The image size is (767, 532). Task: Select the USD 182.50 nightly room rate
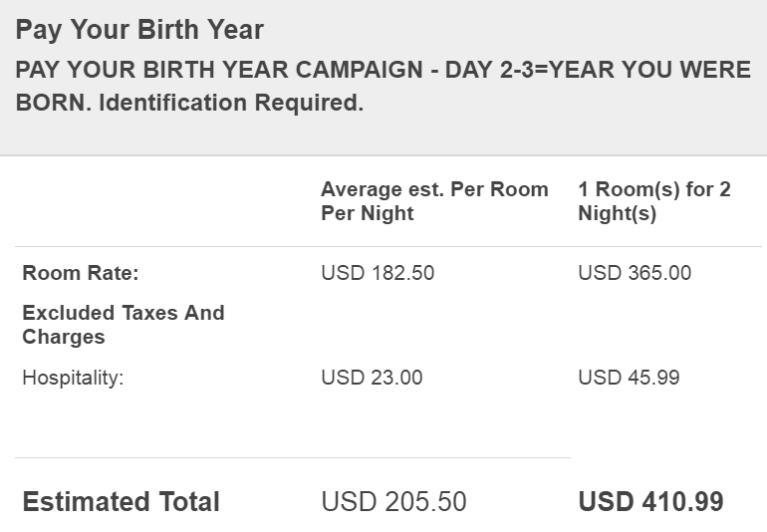[x=378, y=273]
